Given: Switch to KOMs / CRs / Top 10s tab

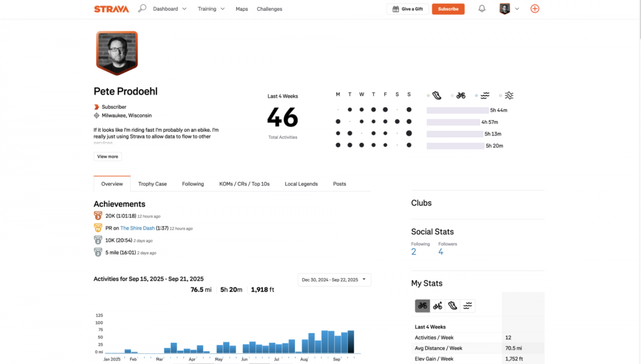Looking at the screenshot, I should point(245,184).
